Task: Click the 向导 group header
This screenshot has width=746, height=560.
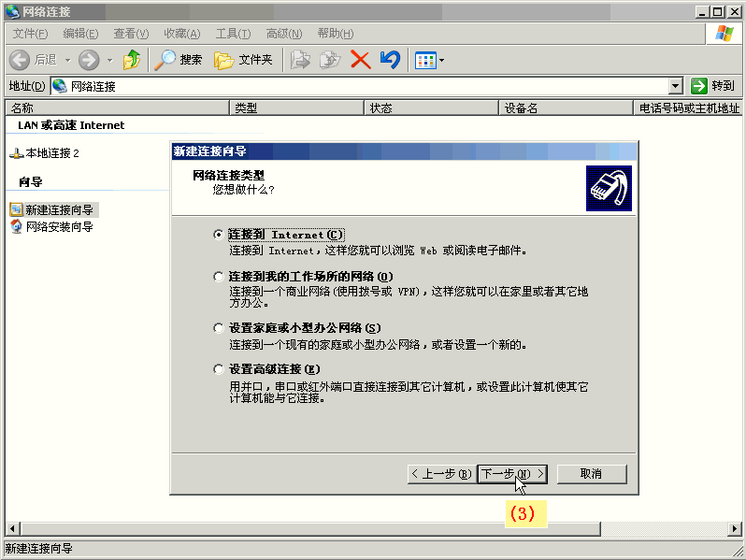Action: coord(31,181)
